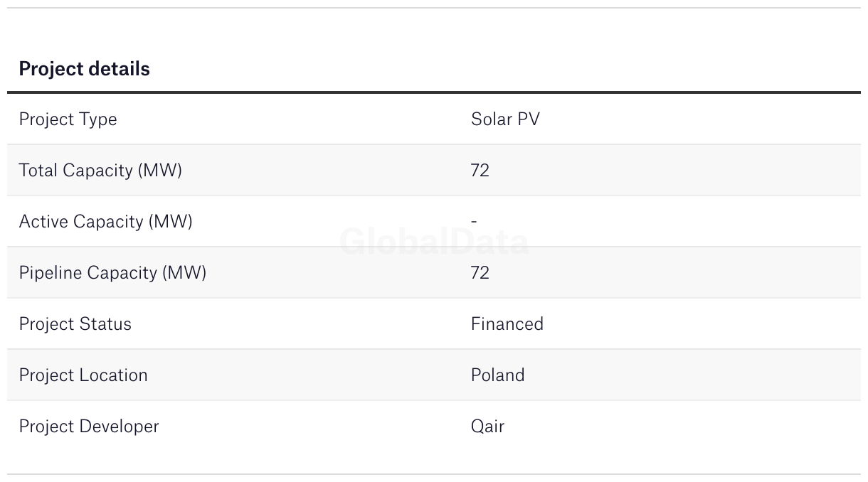Click the thin separator line at the top
The width and height of the screenshot is (868, 482).
[x=434, y=8]
